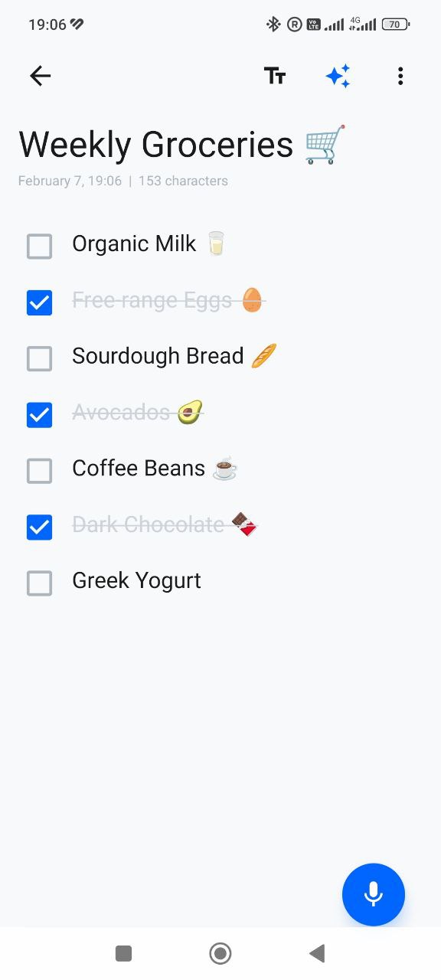Check off Sourdough Bread
This screenshot has width=441, height=980.
click(x=39, y=358)
